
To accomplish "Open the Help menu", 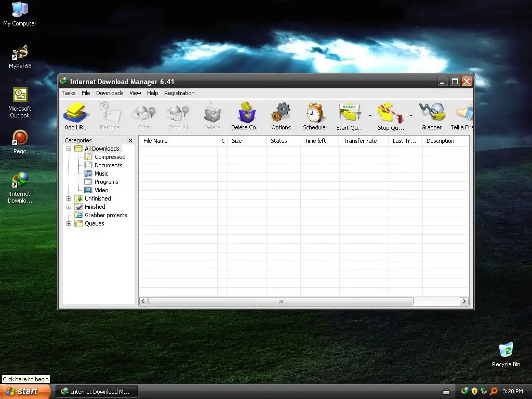I will click(x=152, y=93).
